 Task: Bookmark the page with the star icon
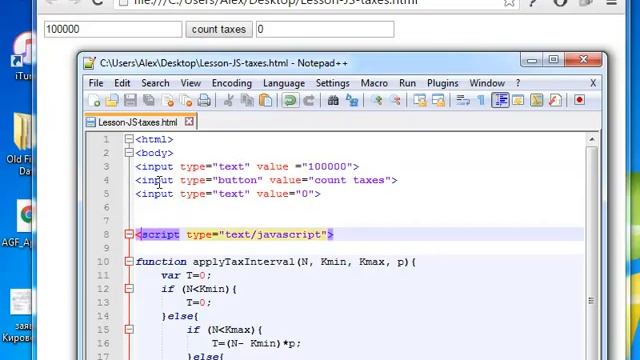[509, 2]
